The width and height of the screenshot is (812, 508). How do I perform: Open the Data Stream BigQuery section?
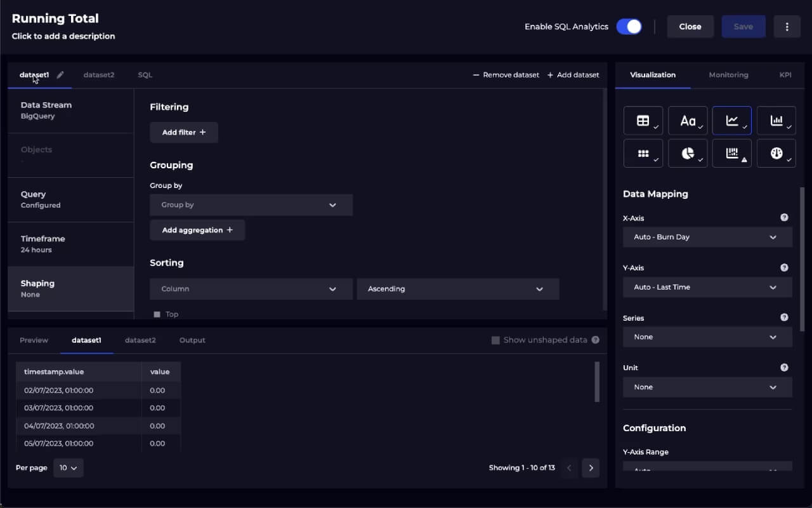coord(70,110)
